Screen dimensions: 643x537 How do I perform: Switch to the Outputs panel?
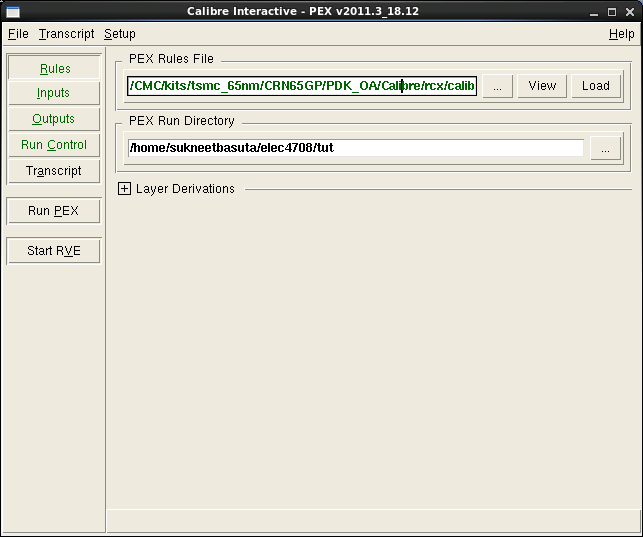pyautogui.click(x=54, y=119)
